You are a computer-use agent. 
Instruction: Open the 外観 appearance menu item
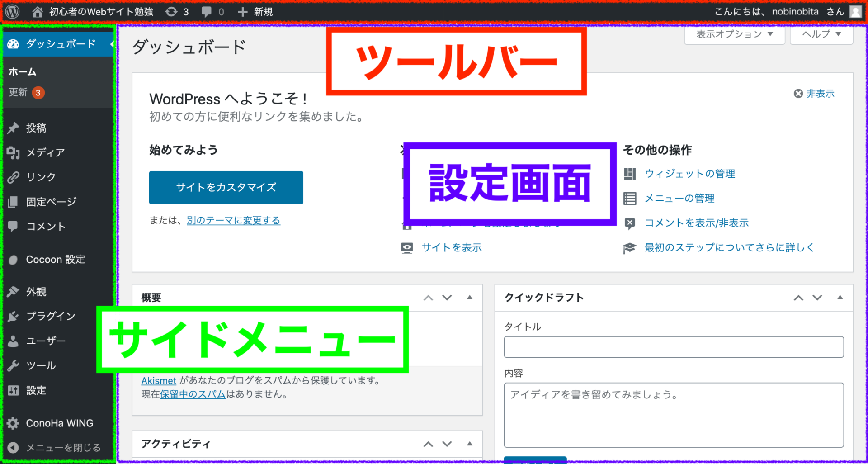click(x=36, y=292)
